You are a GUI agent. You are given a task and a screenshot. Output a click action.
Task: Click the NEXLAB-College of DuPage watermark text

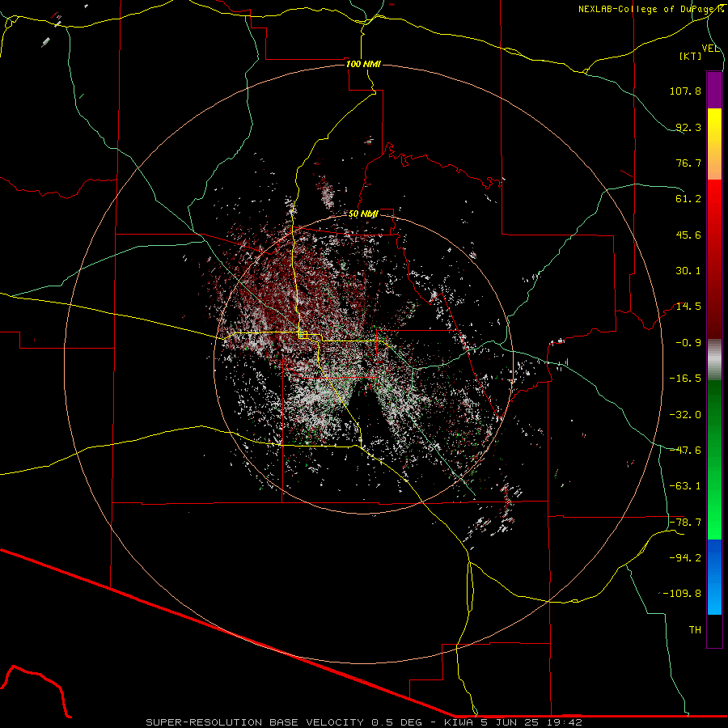click(x=650, y=9)
